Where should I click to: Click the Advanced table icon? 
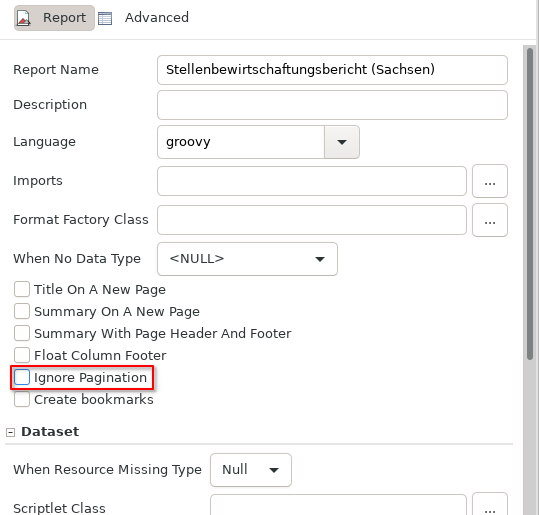point(105,18)
